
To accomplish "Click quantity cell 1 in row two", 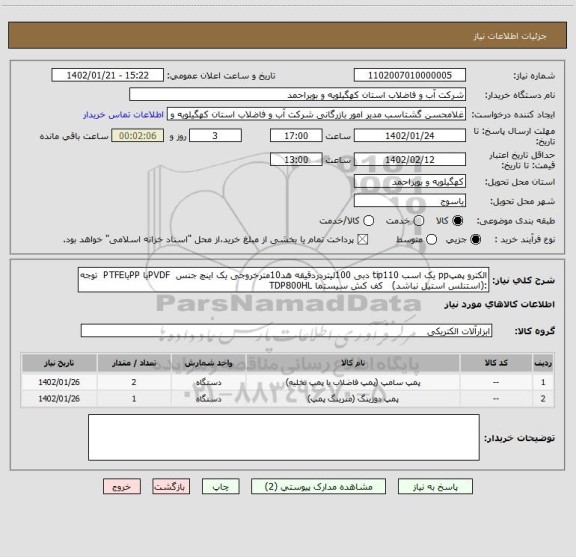I will [134, 399].
